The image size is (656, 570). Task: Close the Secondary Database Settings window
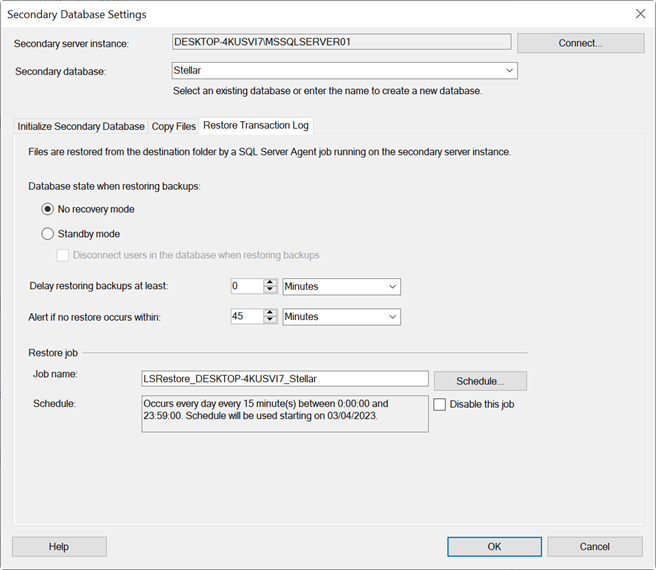coord(640,14)
